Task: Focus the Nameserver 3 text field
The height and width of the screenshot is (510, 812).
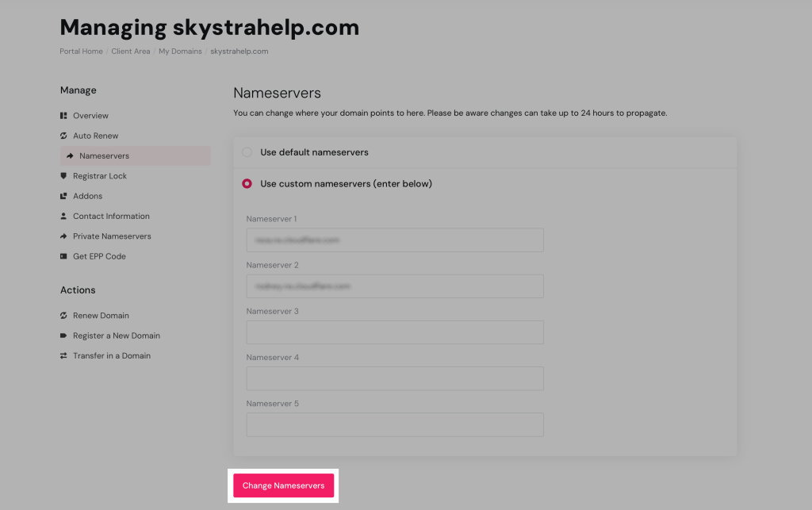Action: [x=395, y=332]
